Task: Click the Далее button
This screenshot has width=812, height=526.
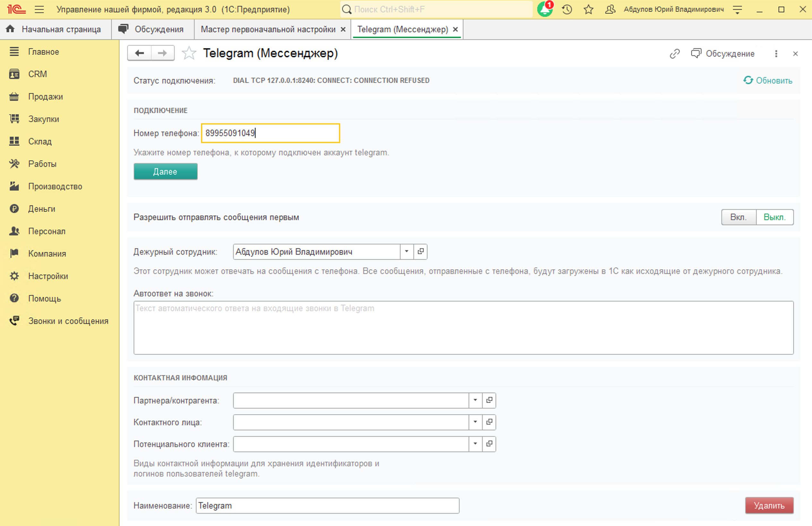Action: [x=166, y=172]
